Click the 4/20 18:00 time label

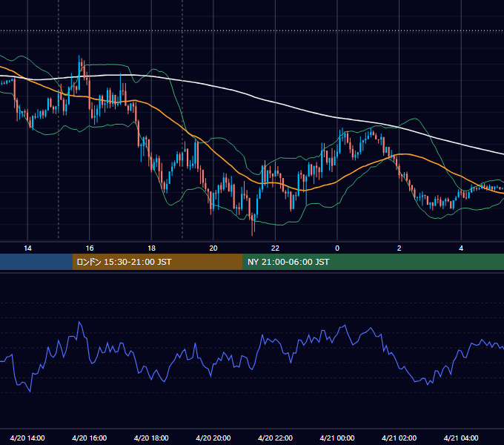[x=151, y=438]
